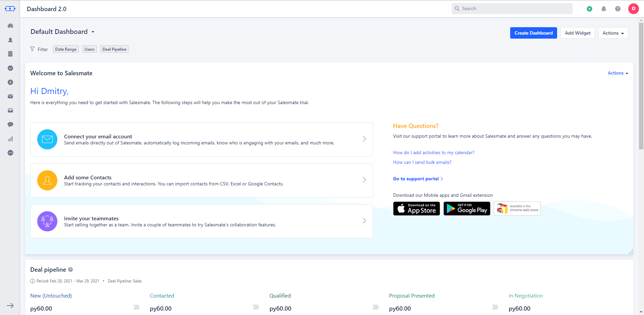Open the Actions dropdown in the welcome widget

618,73
